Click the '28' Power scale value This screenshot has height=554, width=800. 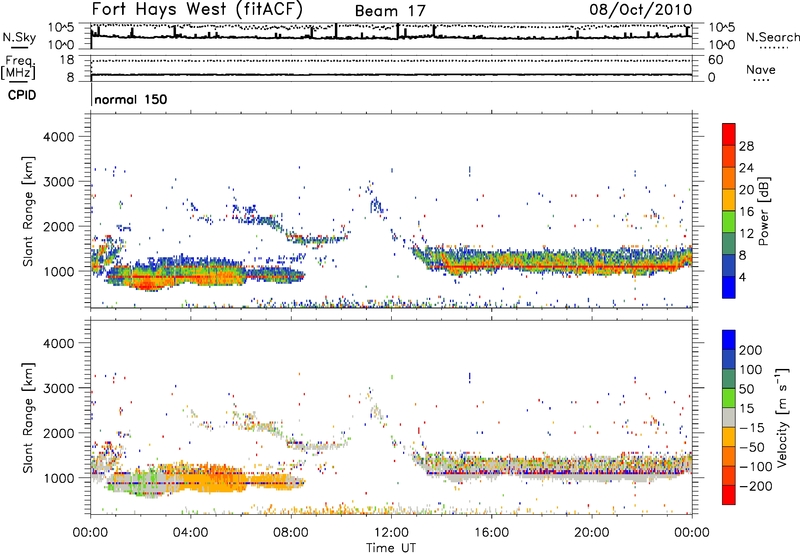(x=746, y=146)
